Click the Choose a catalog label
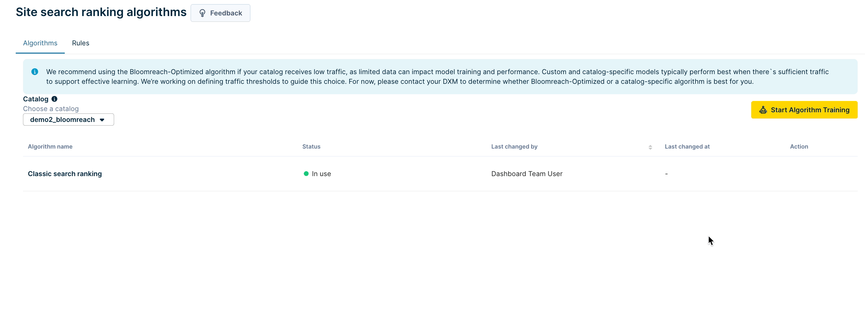Image resolution: width=868 pixels, height=328 pixels. click(51, 109)
